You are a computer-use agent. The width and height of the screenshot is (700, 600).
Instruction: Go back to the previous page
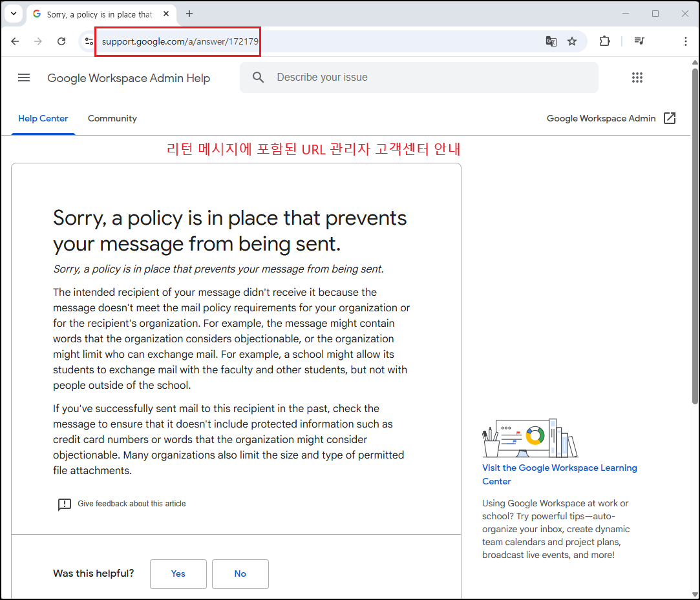15,41
